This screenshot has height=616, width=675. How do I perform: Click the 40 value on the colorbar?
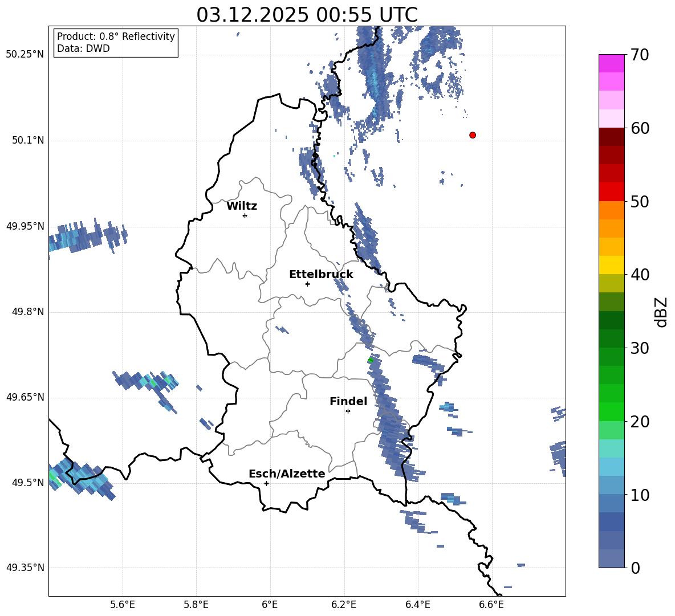coord(639,275)
